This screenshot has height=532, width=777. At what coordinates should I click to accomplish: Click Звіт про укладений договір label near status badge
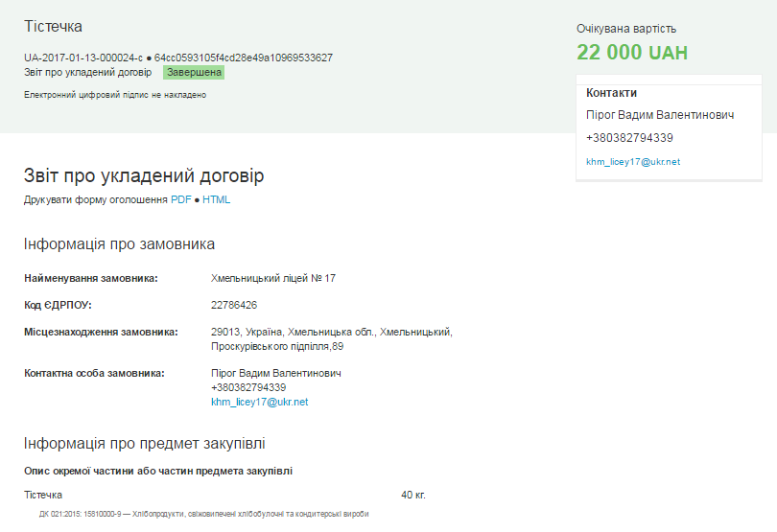click(87, 72)
